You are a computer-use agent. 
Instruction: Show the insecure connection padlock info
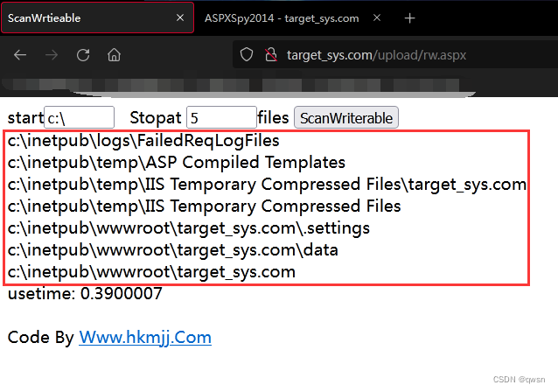pos(271,55)
